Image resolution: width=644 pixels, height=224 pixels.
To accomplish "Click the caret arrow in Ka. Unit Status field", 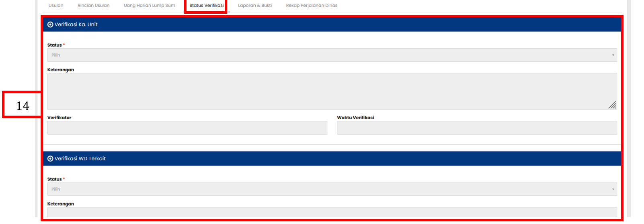I will pyautogui.click(x=613, y=55).
